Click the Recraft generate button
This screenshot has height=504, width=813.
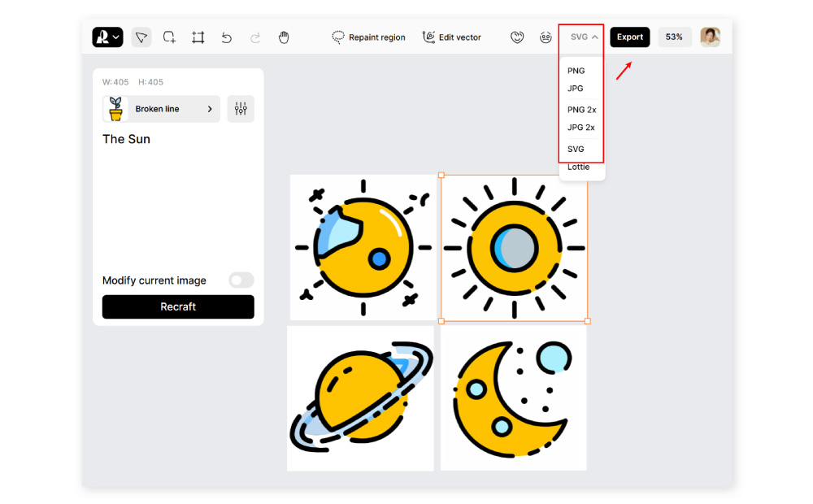click(178, 306)
